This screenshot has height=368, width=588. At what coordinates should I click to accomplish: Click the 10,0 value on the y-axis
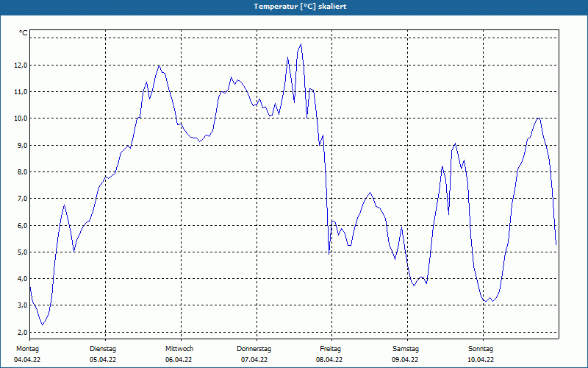(21, 118)
